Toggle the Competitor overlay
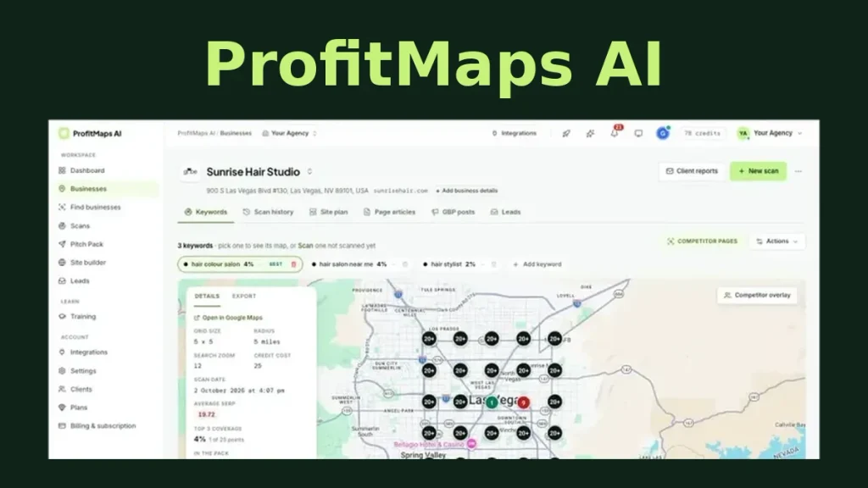 tap(757, 296)
